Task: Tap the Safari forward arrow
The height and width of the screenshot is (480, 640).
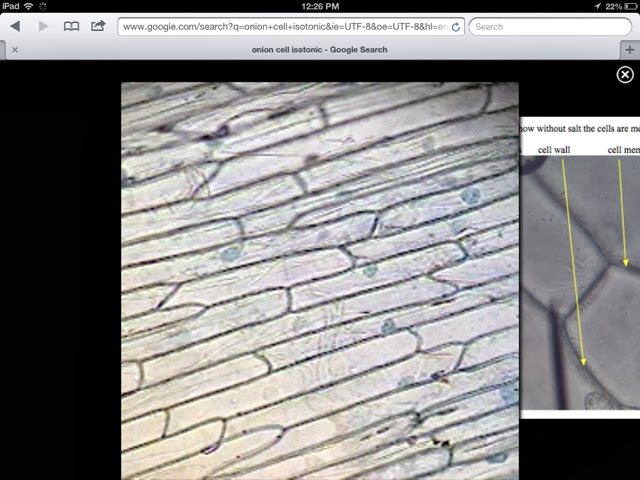Action: tap(43, 27)
